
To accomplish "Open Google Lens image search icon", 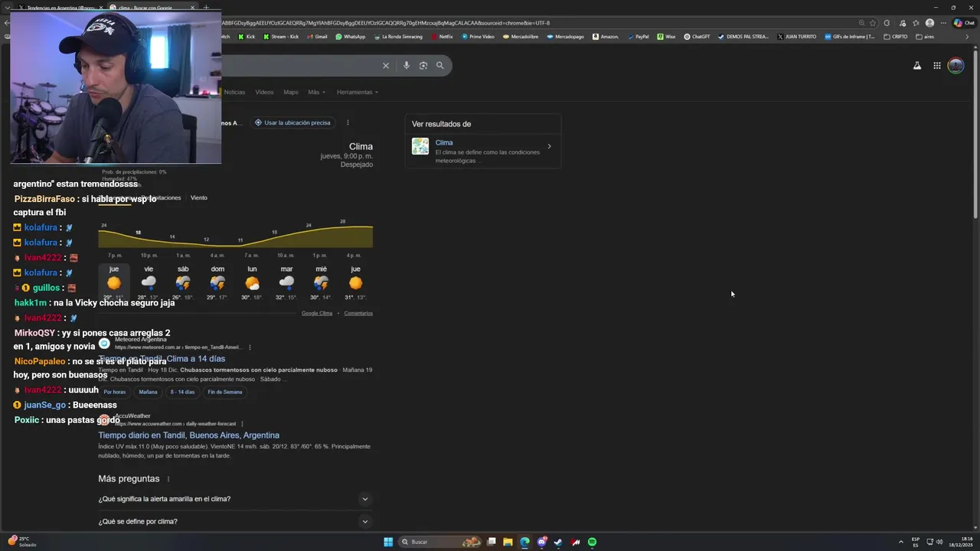I will [423, 66].
